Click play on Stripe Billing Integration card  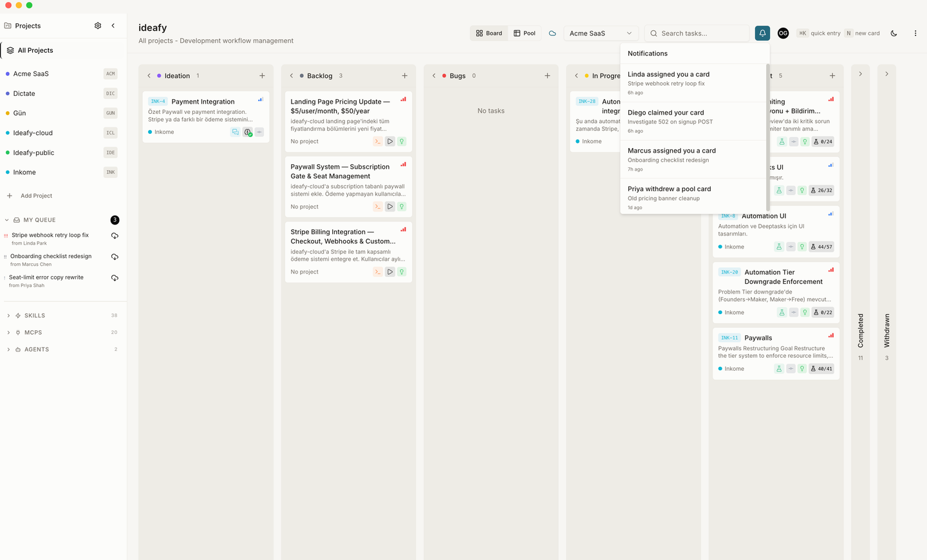coord(389,272)
